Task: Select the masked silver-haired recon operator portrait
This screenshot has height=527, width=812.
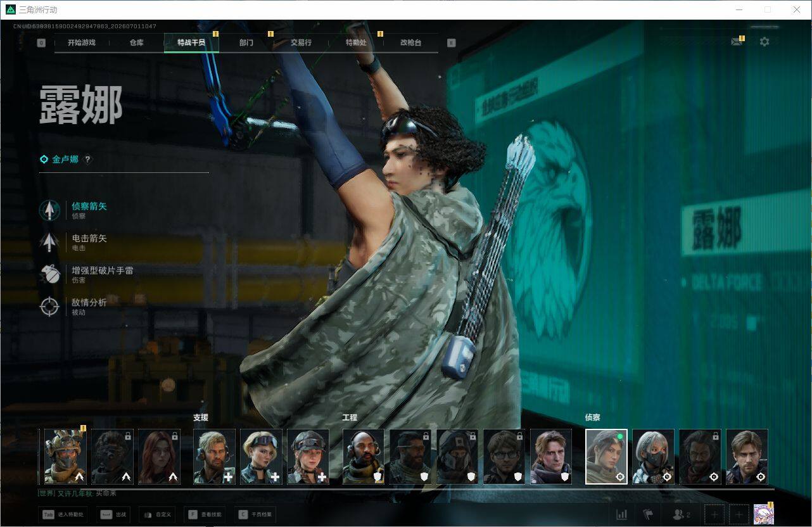Action: [x=653, y=457]
